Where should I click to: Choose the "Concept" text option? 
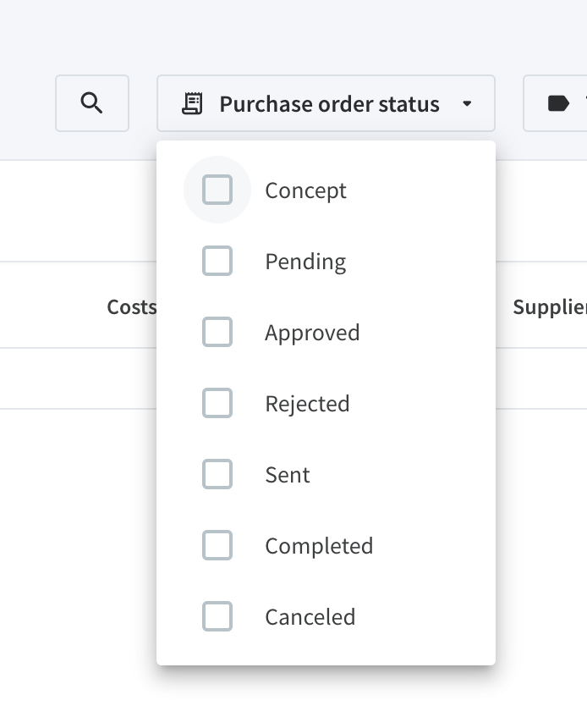click(x=305, y=190)
